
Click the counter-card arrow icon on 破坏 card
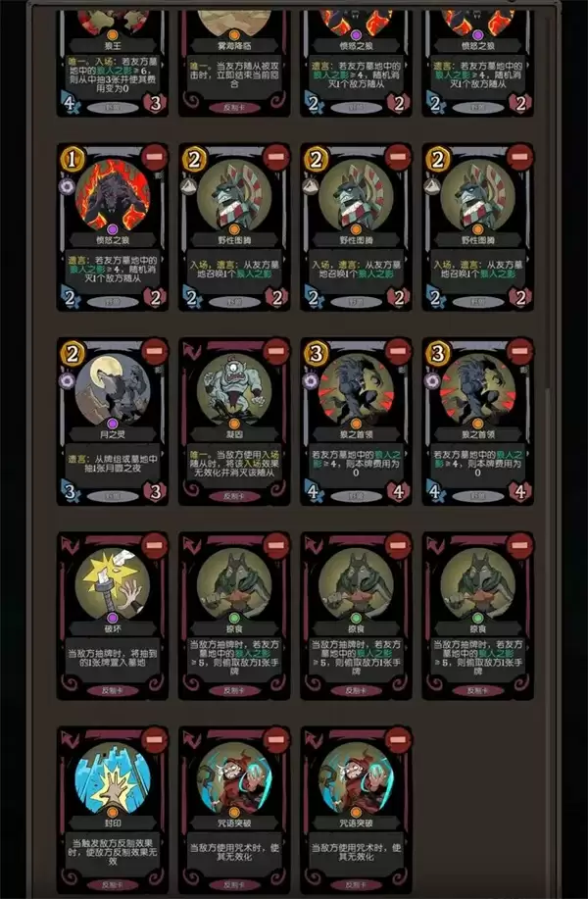[x=70, y=545]
